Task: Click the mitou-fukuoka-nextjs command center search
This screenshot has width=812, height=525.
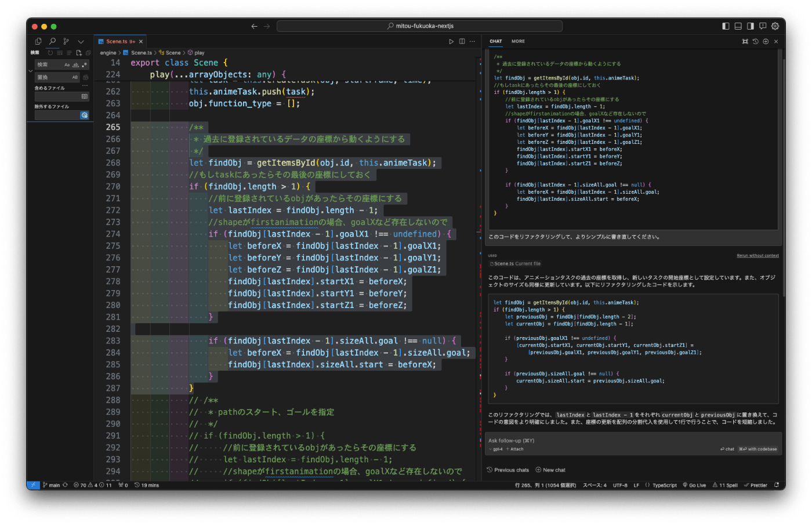Action: click(419, 26)
